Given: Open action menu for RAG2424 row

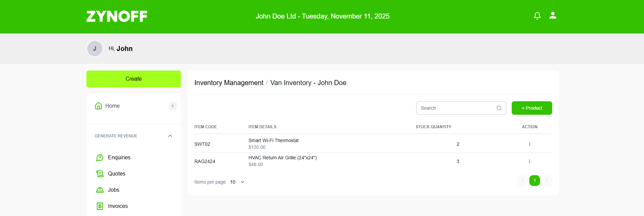Looking at the screenshot, I should [529, 161].
